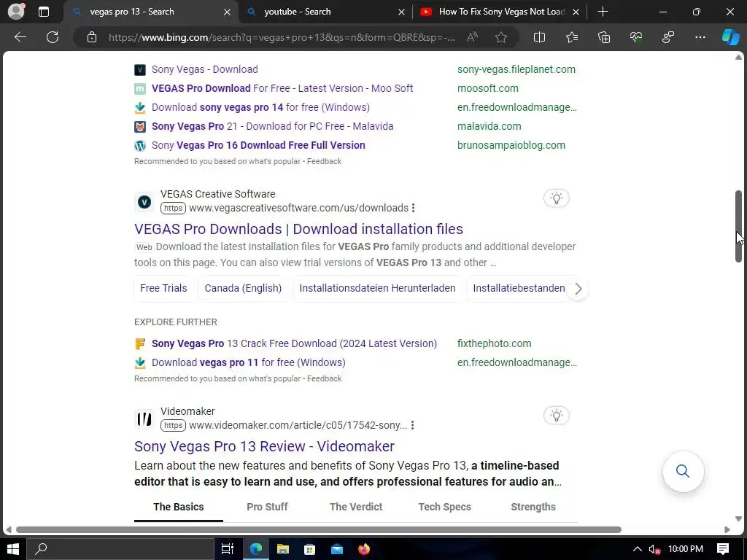The image size is (747, 560).
Task: Click the vertical scrollbar thumb
Action: [738, 226]
